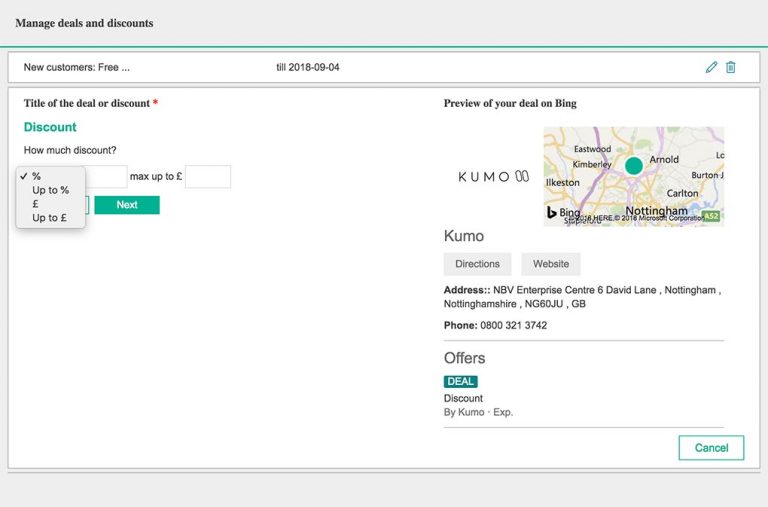Click 'Preview of your deal on Bing' heading
This screenshot has height=507, width=768.
[510, 103]
